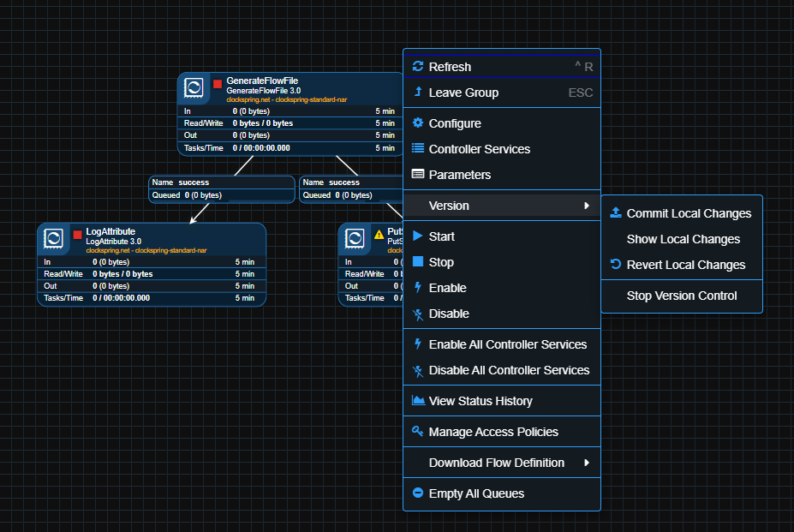Select the GenerateFlowFile processor icon

194,87
